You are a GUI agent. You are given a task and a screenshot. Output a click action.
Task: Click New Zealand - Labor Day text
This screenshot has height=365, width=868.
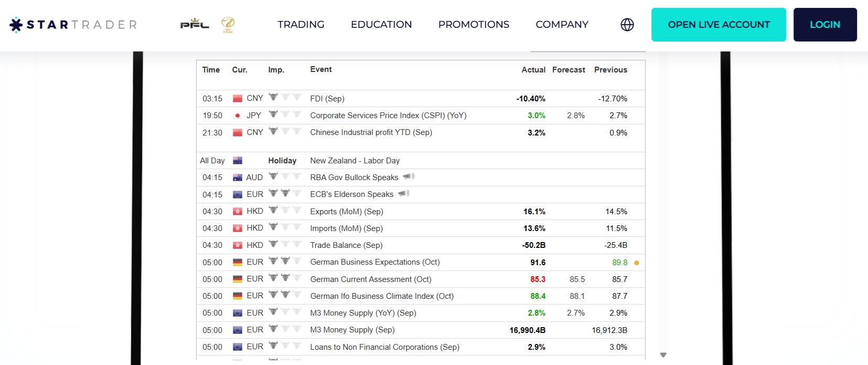pyautogui.click(x=355, y=161)
